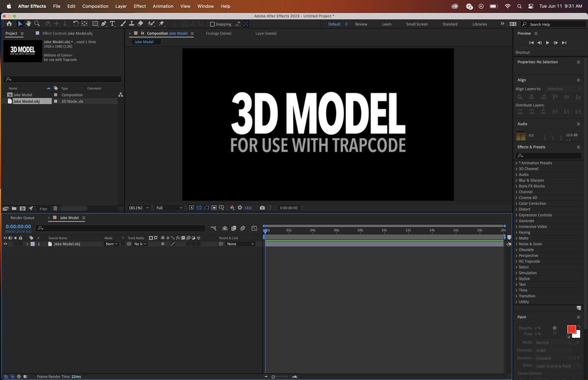This screenshot has width=588, height=380.
Task: Hide Jake Model.obj layer with eye toggle
Action: (x=5, y=244)
